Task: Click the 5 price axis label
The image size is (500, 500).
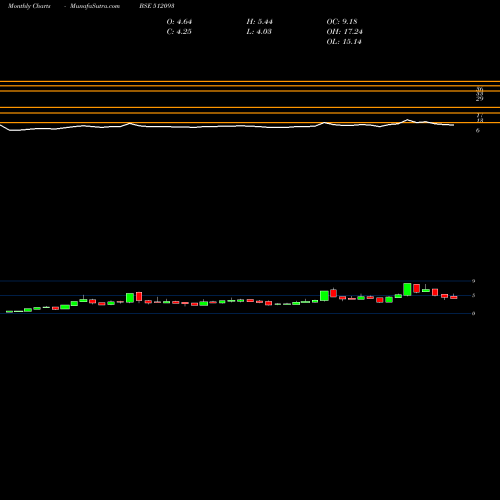Action: [473, 295]
